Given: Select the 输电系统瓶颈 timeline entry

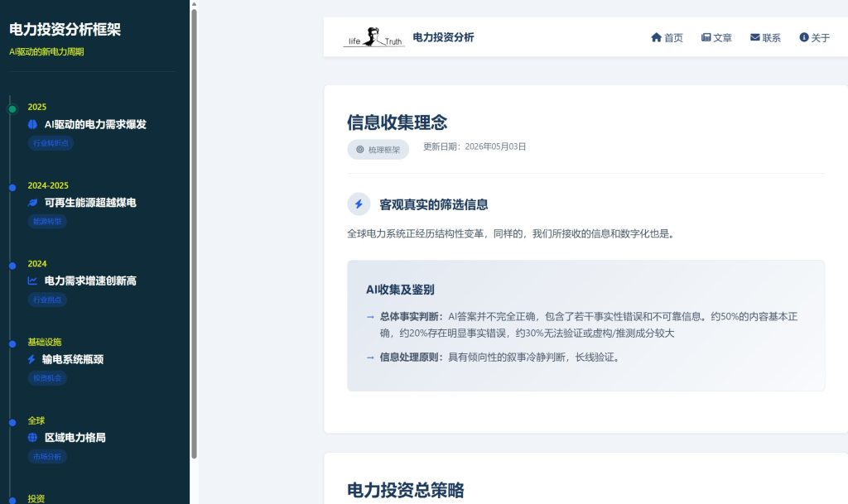Looking at the screenshot, I should tap(73, 359).
